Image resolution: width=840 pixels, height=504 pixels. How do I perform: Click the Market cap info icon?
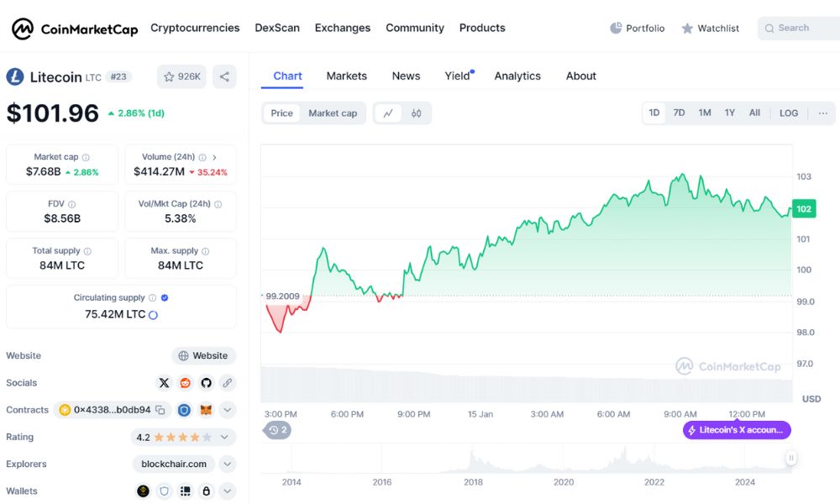click(x=86, y=157)
